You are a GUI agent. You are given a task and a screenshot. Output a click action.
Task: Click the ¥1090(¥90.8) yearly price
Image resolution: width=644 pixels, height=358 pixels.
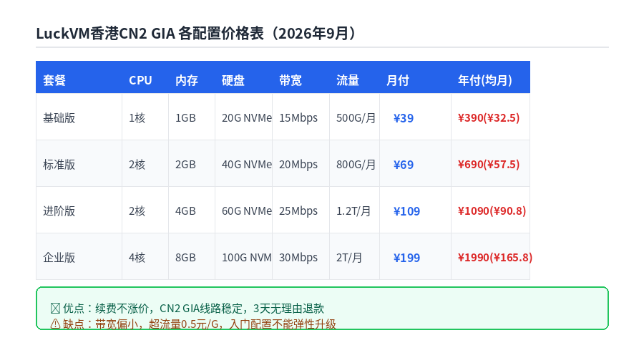[x=492, y=211]
